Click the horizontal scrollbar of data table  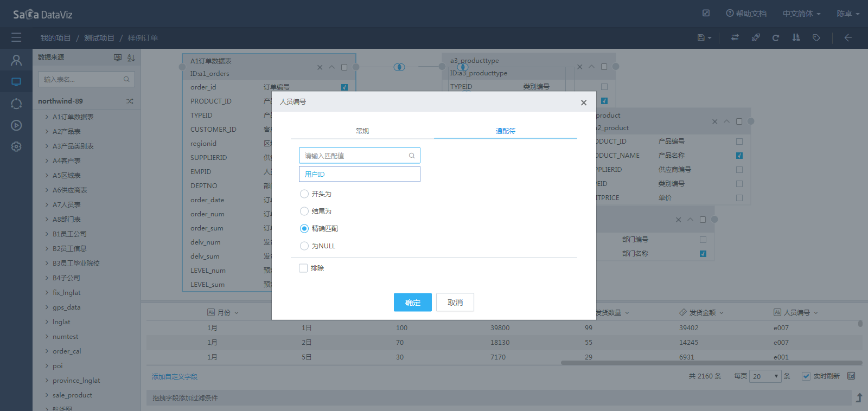tap(711, 363)
